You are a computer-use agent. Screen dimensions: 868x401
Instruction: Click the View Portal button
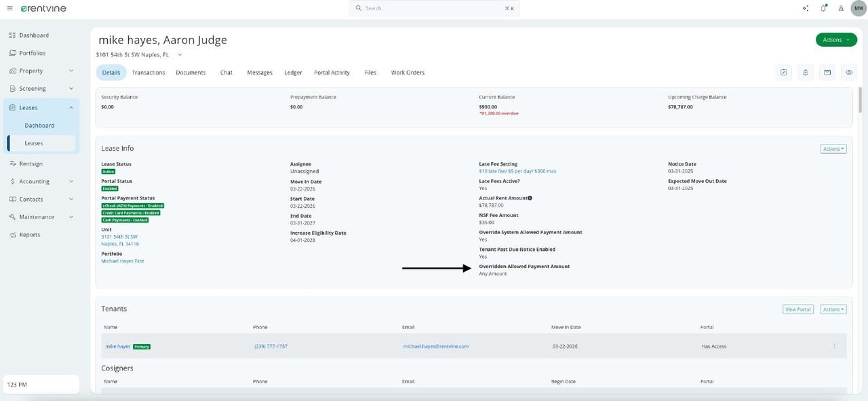pyautogui.click(x=798, y=309)
